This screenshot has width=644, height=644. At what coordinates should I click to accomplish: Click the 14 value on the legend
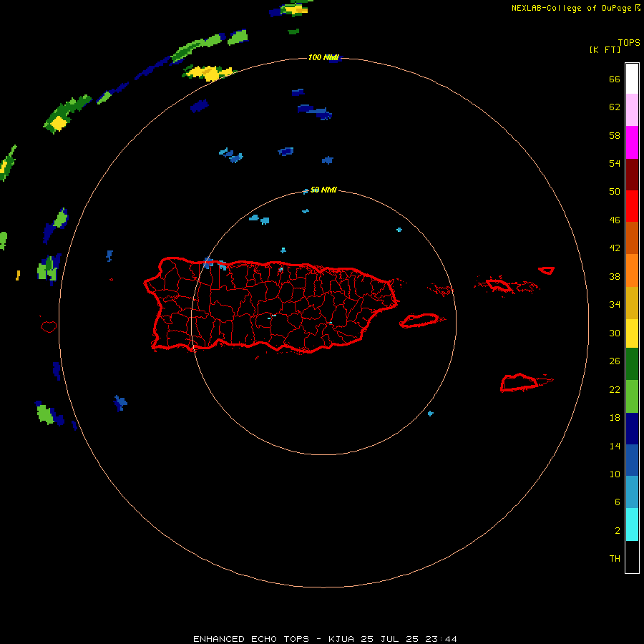click(615, 446)
